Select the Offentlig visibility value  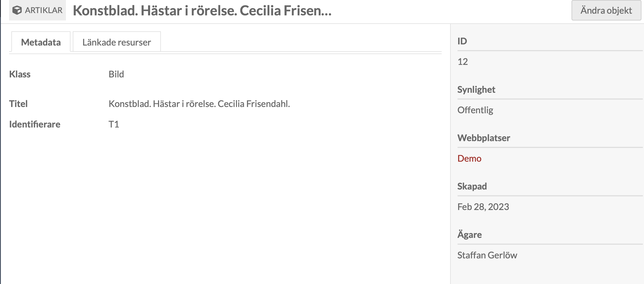tap(475, 110)
